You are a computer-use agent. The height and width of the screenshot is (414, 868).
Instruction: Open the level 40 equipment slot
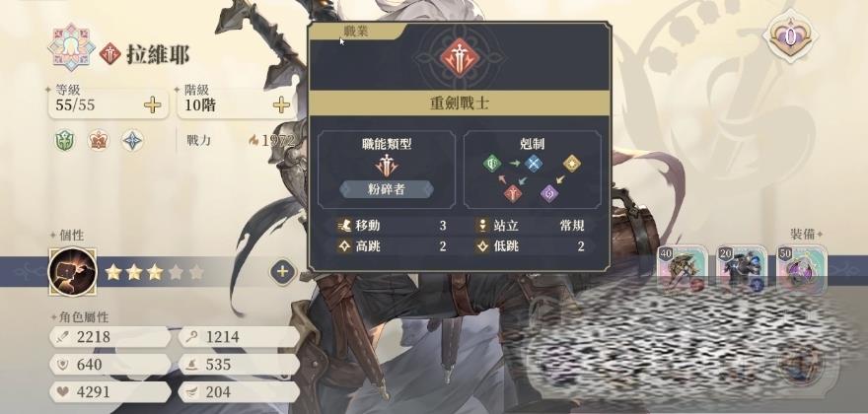click(x=682, y=268)
